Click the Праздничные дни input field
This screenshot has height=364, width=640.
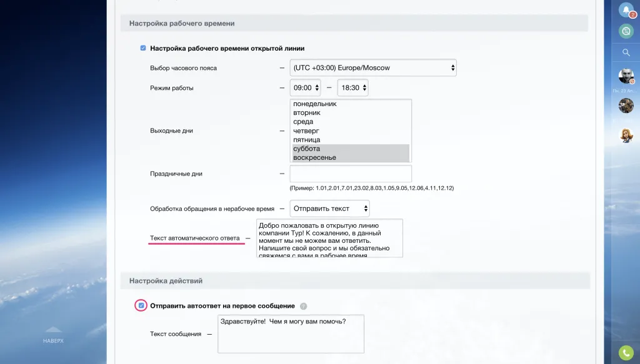click(350, 174)
